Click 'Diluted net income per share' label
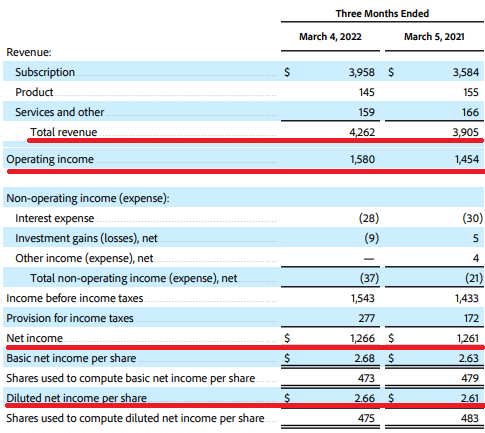 tap(77, 398)
